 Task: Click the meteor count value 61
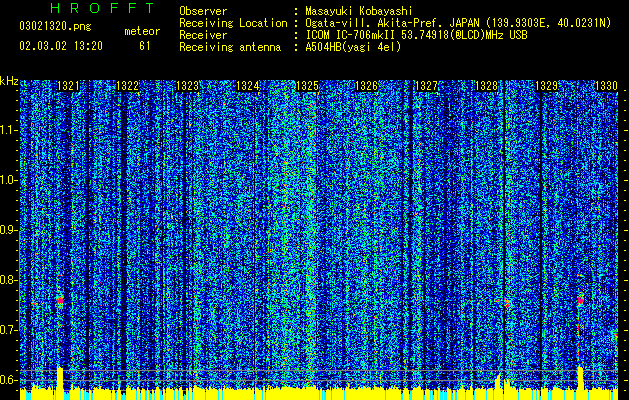145,46
